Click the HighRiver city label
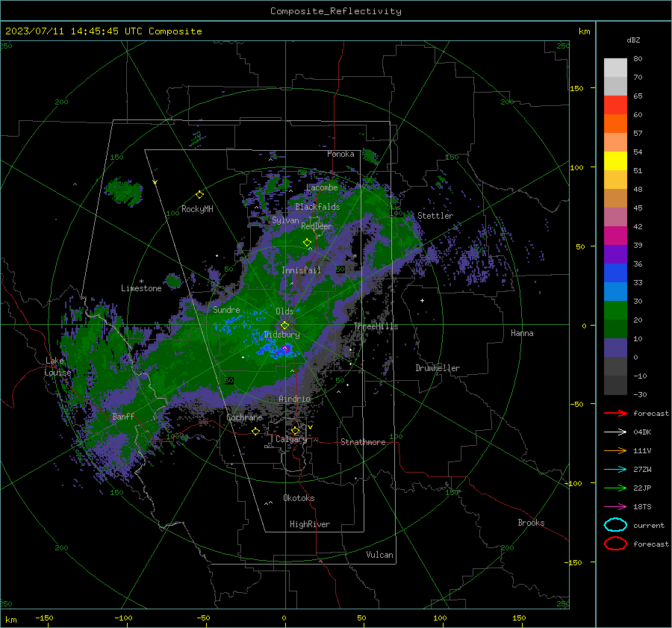The width and height of the screenshot is (672, 628). 310,524
